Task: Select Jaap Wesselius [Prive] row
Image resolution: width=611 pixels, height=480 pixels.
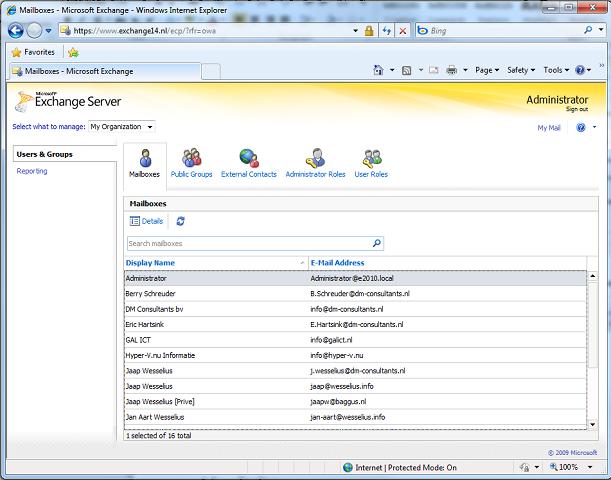Action: click(355, 402)
